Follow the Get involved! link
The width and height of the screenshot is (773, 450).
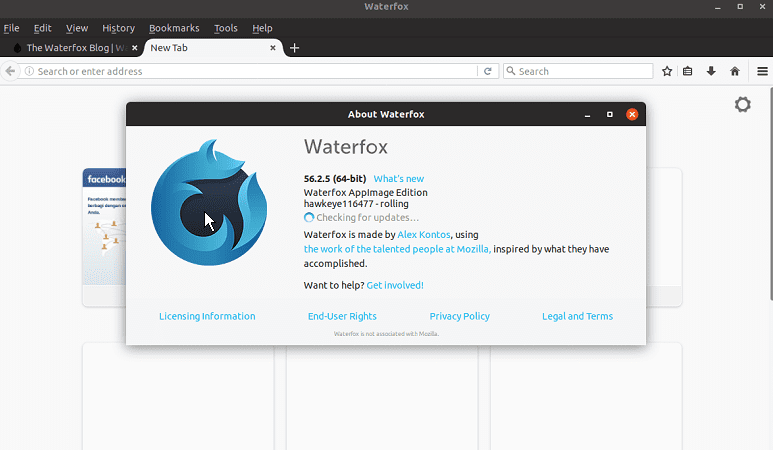395,285
